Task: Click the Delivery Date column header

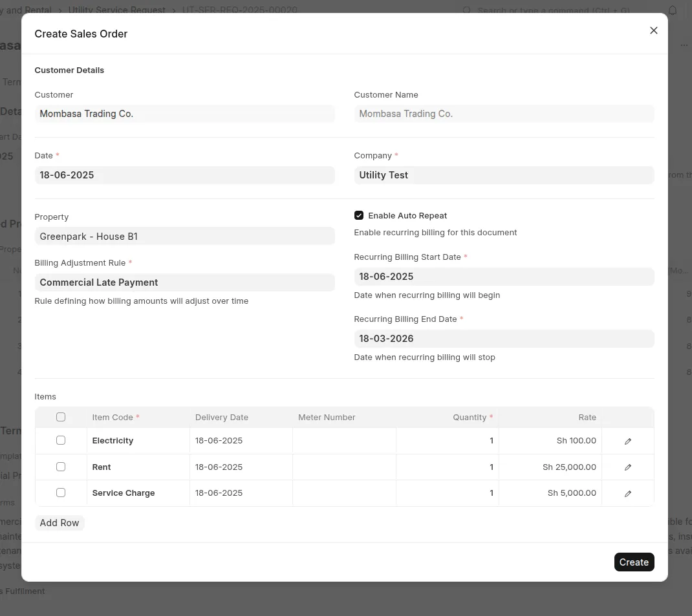Action: click(x=241, y=417)
